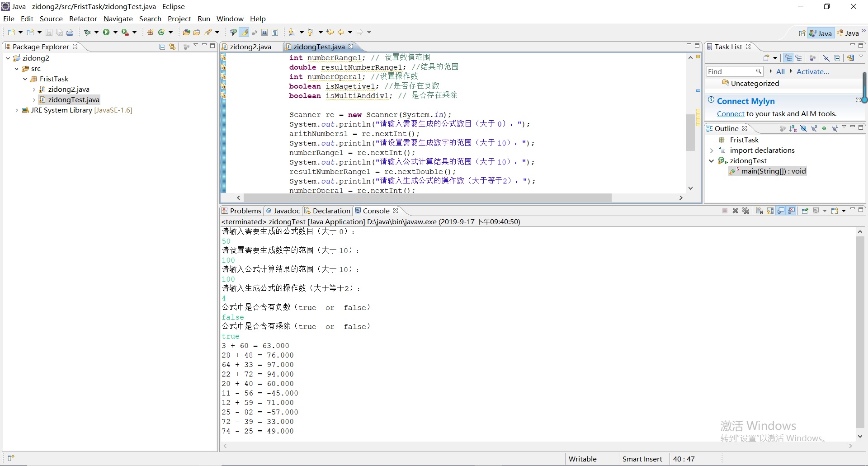868x466 pixels.
Task: Toggle Mark Occurrences highlighter
Action: point(244,32)
